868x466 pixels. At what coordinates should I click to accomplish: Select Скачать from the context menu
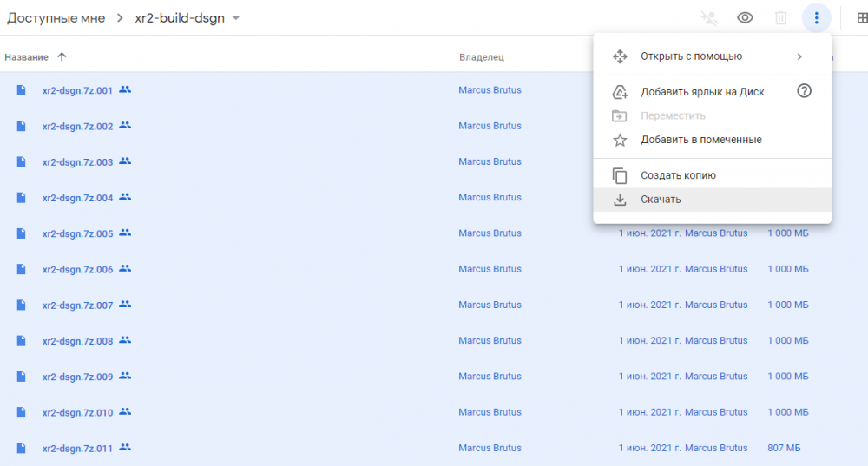(661, 200)
